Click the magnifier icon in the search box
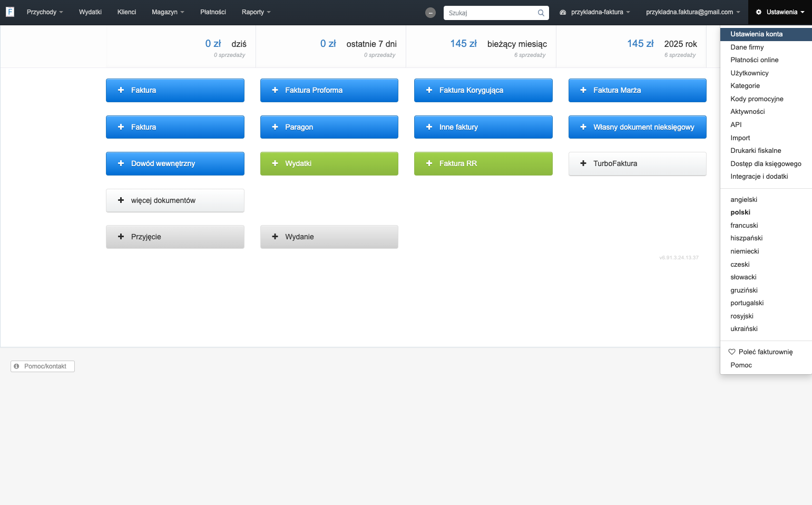Screen dimensions: 812x505 coord(541,13)
